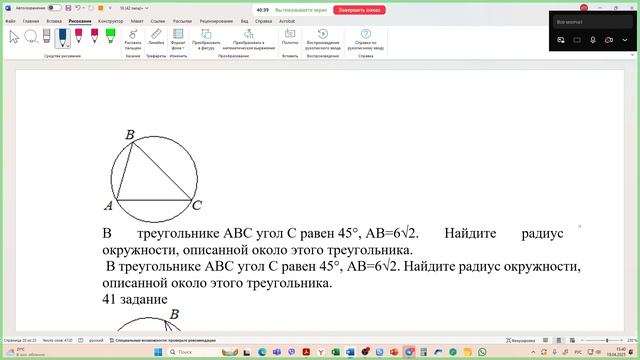The image size is (640, 360).
Task: Activate the Lasso select tool
Action: tap(31, 37)
